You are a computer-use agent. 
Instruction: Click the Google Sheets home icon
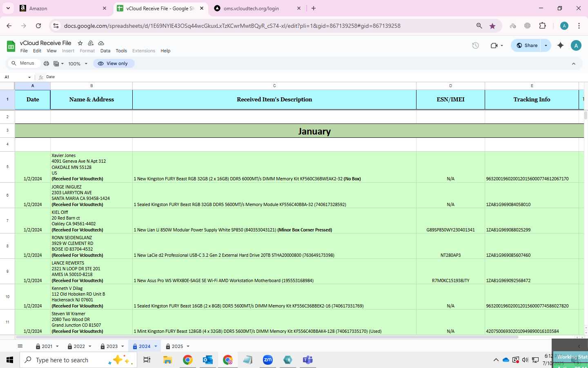click(11, 47)
